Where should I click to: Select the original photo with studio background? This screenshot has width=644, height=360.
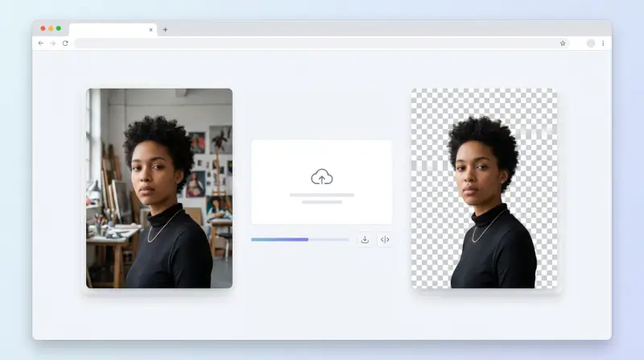click(x=159, y=188)
